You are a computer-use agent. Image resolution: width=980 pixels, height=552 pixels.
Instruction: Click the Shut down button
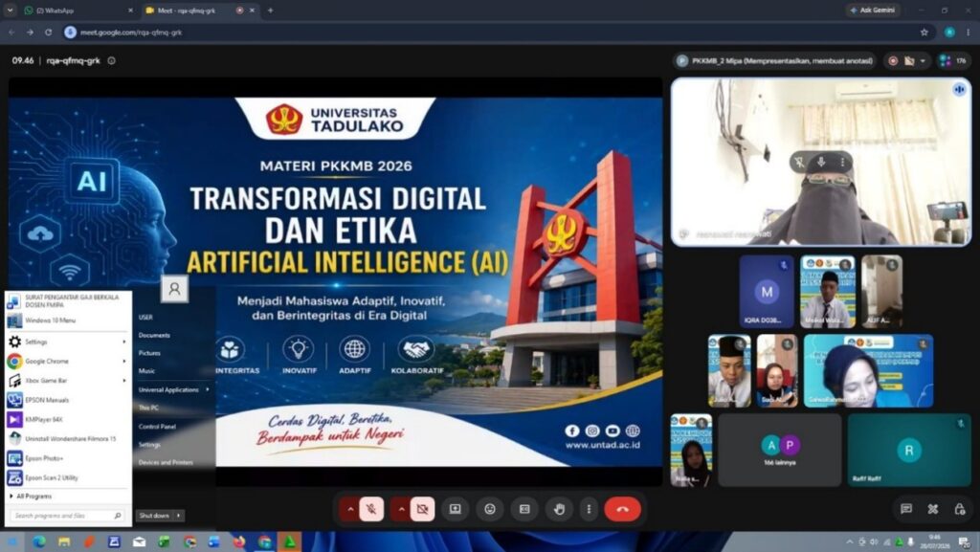point(154,515)
